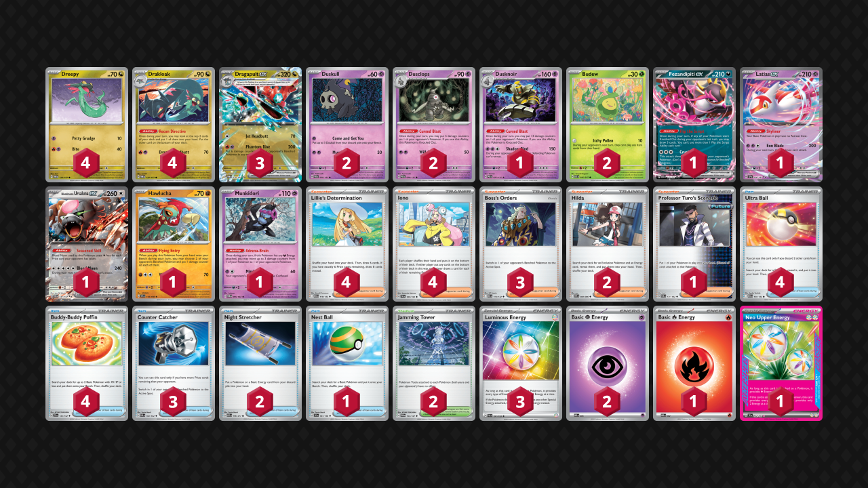Click the Ultra Ball item card
Image resolution: width=868 pixels, height=488 pixels.
pos(781,244)
